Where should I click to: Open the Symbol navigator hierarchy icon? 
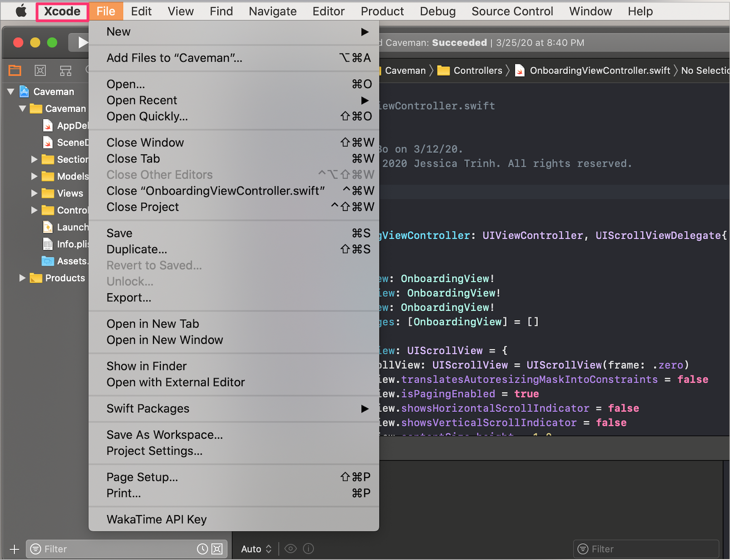click(x=66, y=71)
